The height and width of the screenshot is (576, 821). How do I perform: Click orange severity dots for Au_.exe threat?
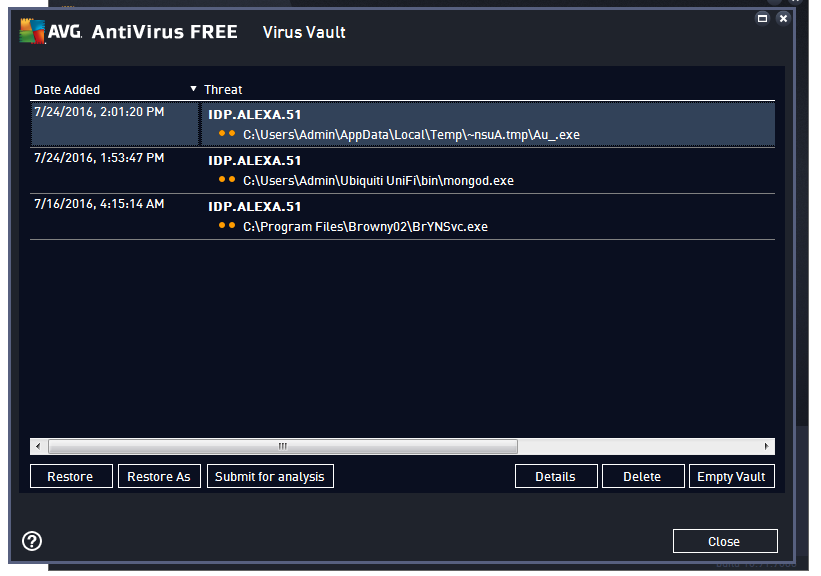[x=227, y=134]
